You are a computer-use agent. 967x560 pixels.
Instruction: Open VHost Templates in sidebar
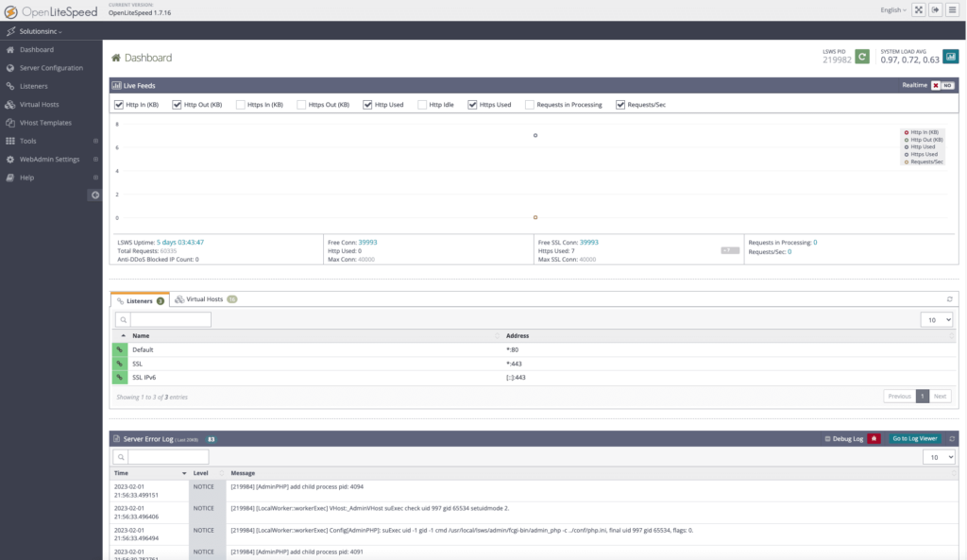pyautogui.click(x=45, y=123)
